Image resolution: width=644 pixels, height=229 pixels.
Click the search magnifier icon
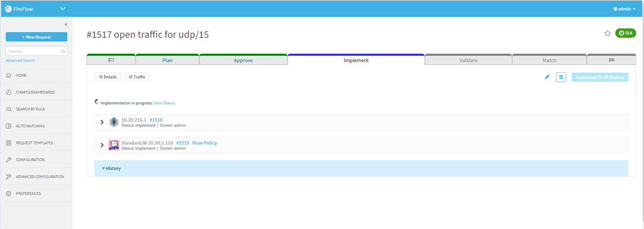pos(63,51)
